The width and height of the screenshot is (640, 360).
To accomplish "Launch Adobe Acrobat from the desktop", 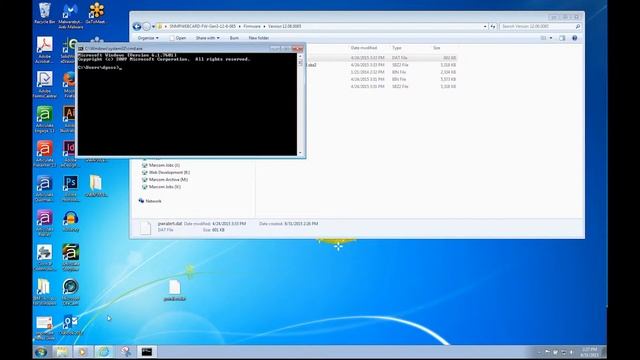I will pos(44,49).
